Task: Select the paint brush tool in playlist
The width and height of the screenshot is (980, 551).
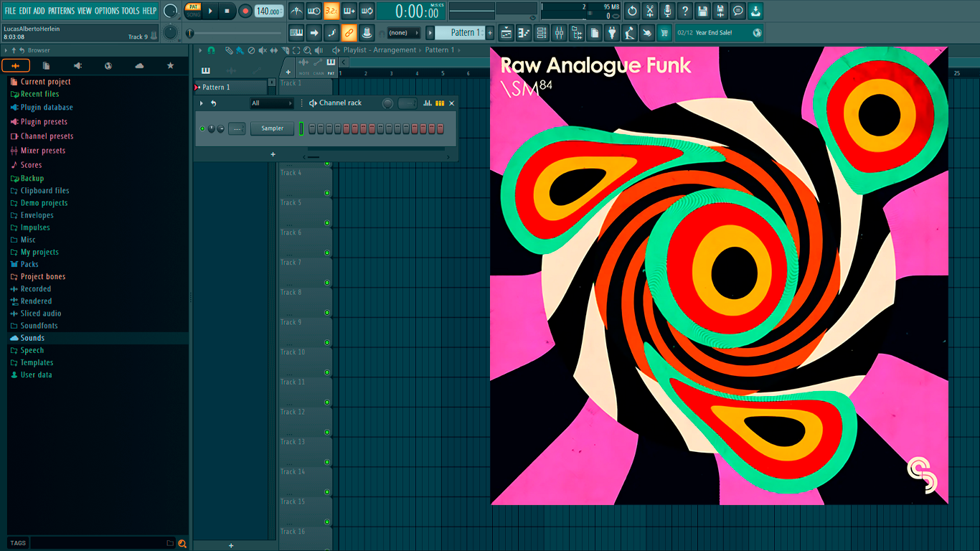Action: tap(240, 50)
